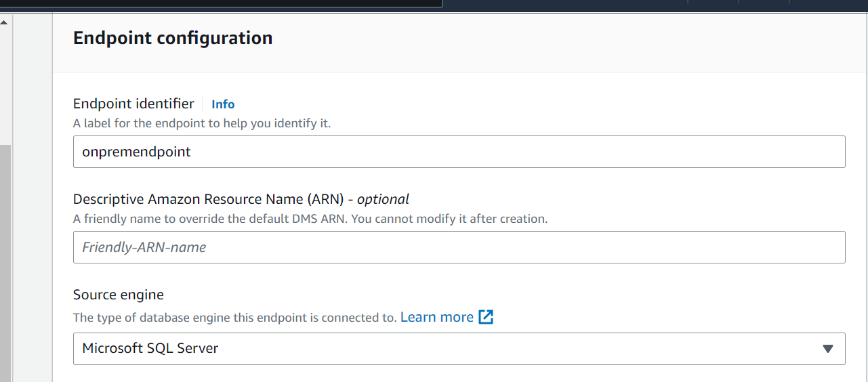Click the Descriptive Amazon Resource Name label

(x=241, y=199)
